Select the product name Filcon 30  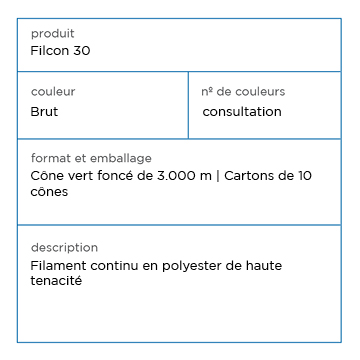pyautogui.click(x=60, y=51)
